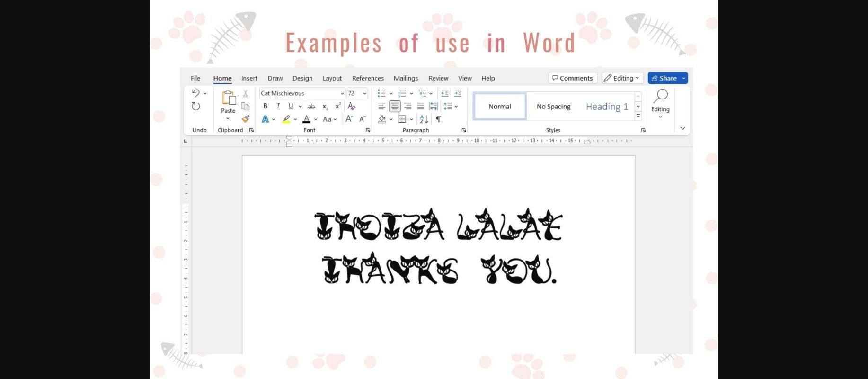Toggle Center alignment
This screenshot has height=379, width=868.
[x=395, y=106]
